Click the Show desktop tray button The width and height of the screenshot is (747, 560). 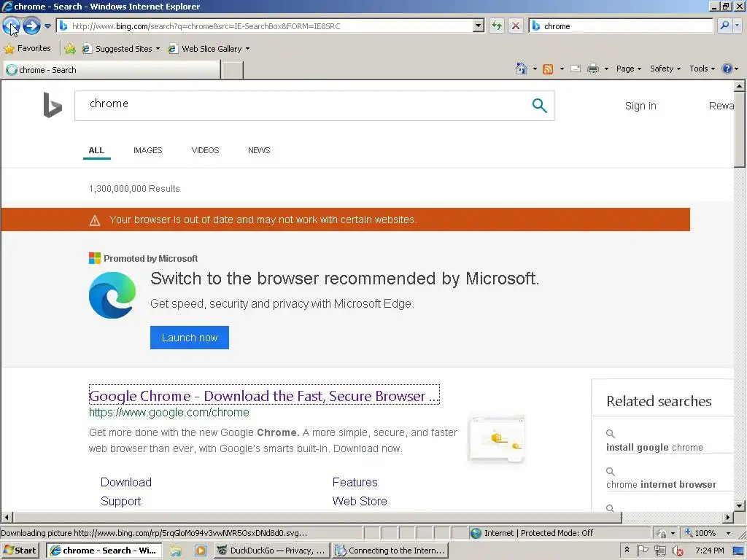739,551
